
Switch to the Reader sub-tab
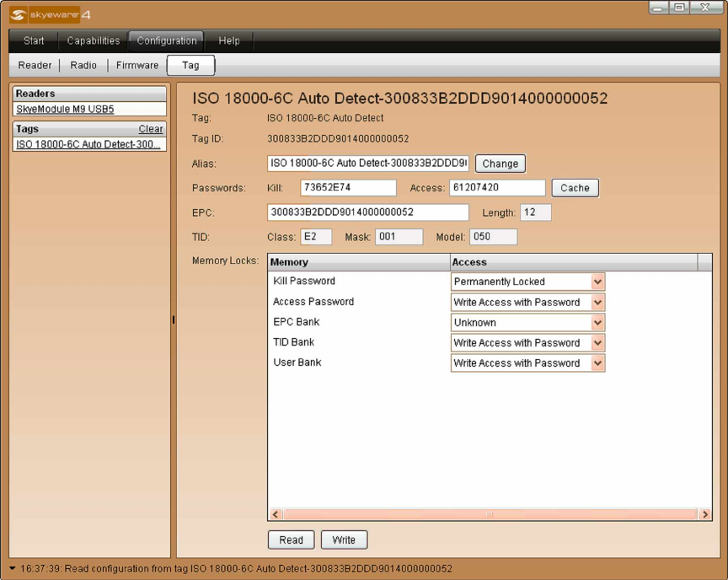pos(35,66)
